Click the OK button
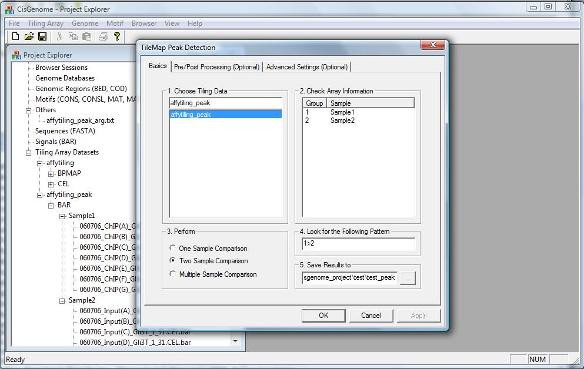 tap(323, 315)
